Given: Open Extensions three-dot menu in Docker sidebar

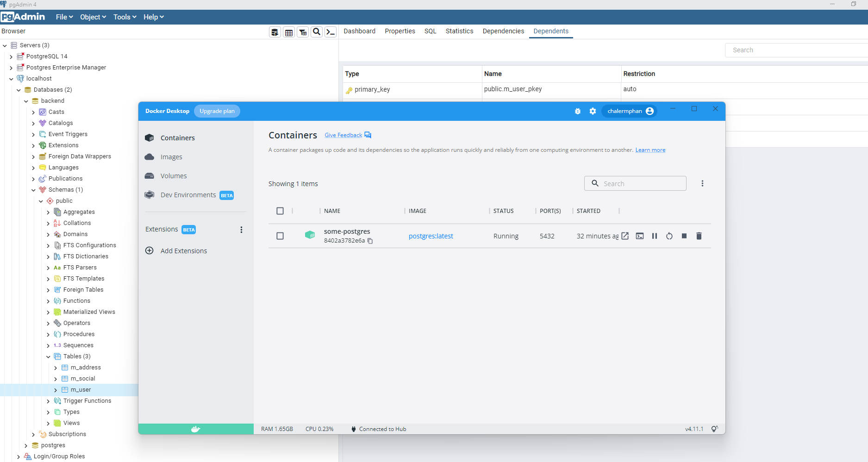Looking at the screenshot, I should [241, 230].
